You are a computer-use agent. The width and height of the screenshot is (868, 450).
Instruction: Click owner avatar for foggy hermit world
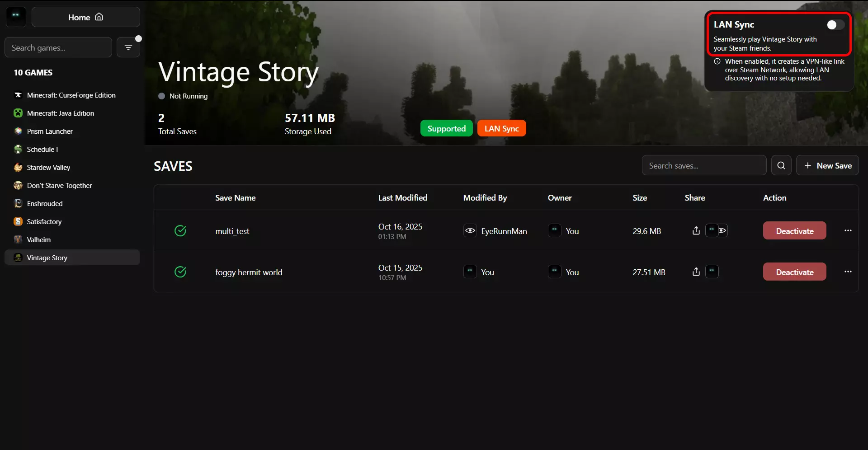pyautogui.click(x=555, y=272)
